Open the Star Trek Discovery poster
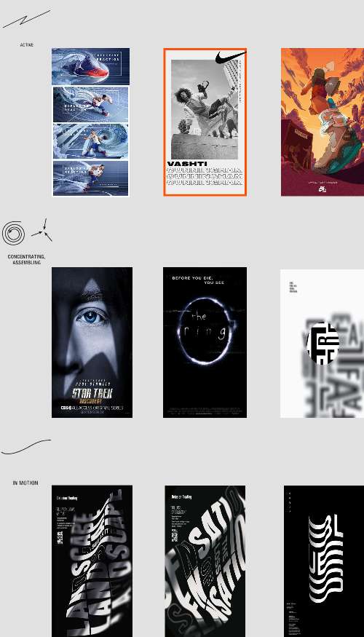Viewport: 364px width, 637px height. point(92,342)
